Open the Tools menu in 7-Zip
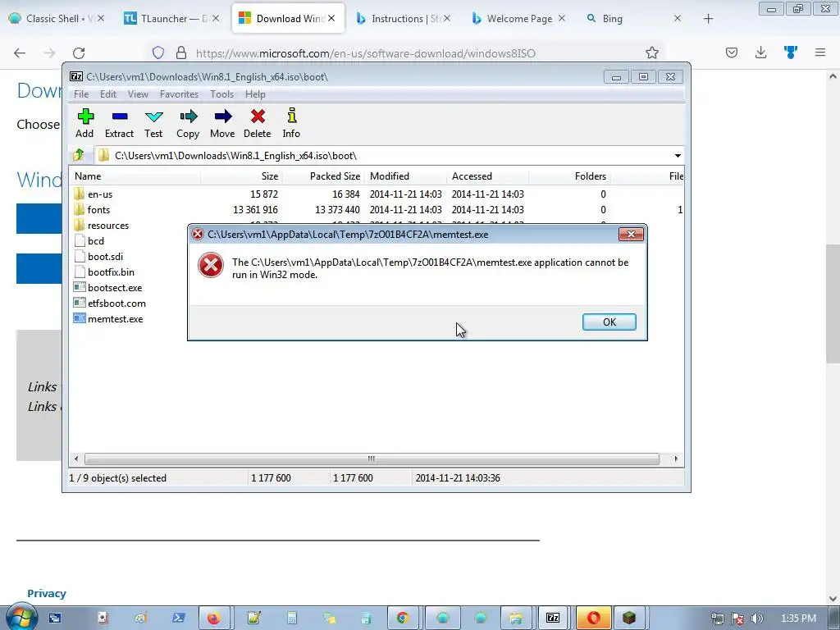The image size is (840, 630). (221, 94)
